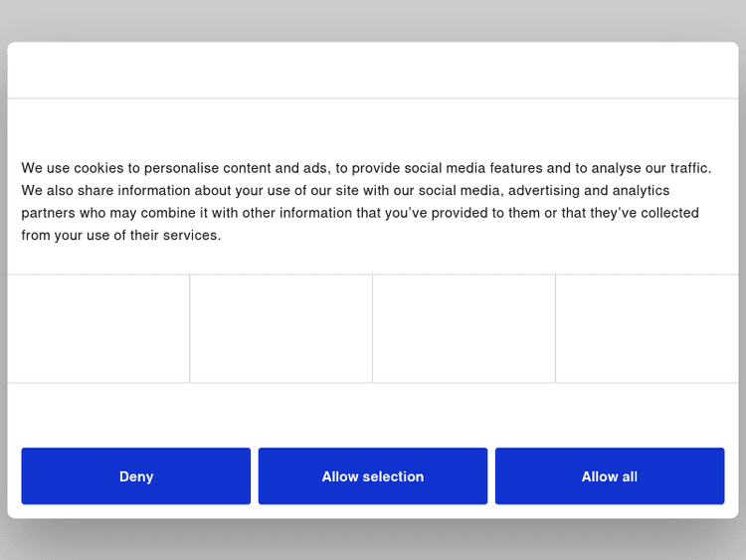The image size is (746, 560).
Task: Click the blank area above Allow all button
Action: tap(610, 416)
